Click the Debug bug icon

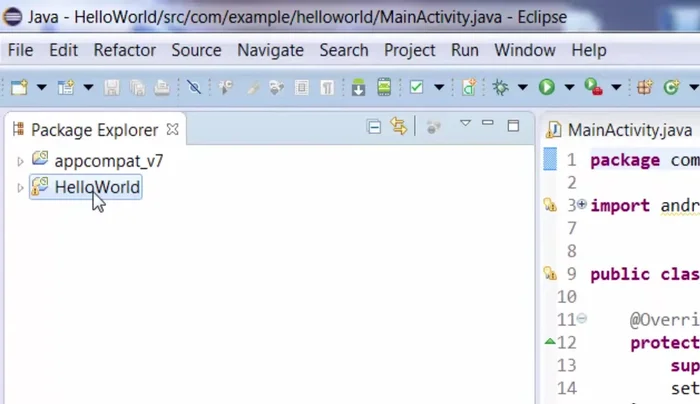[501, 88]
